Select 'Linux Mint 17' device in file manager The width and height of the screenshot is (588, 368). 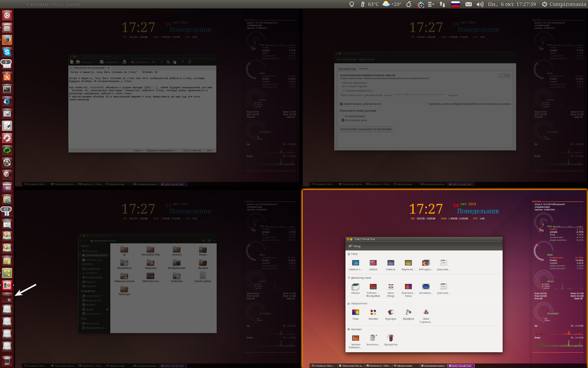tap(95, 296)
